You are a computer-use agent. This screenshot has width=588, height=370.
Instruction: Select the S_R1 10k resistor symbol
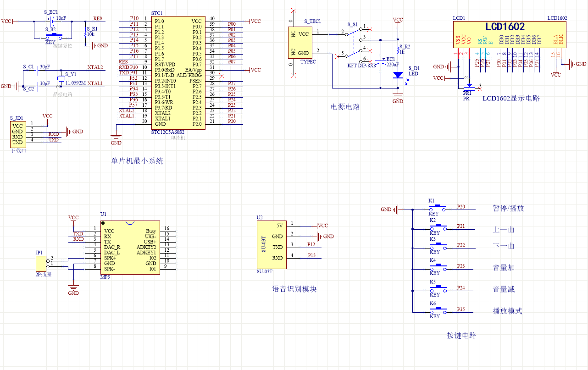pos(85,32)
